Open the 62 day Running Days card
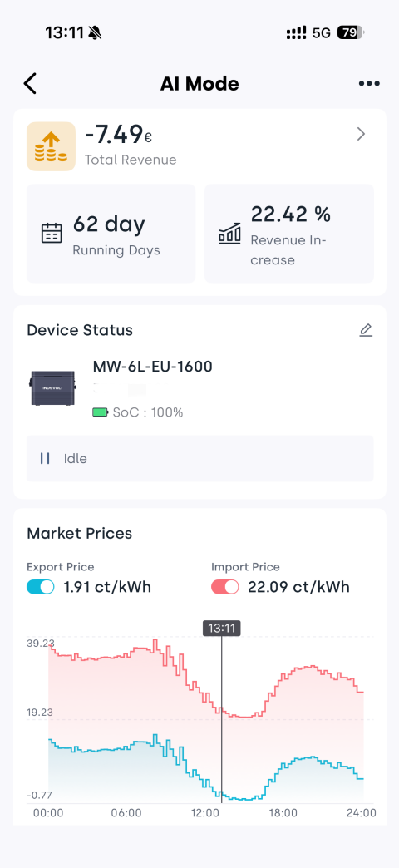The image size is (399, 868). coord(111,234)
